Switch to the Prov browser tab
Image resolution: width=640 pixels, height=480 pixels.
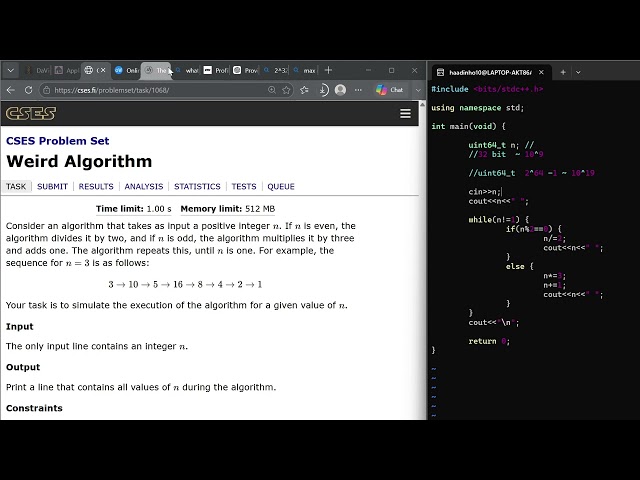(x=246, y=71)
